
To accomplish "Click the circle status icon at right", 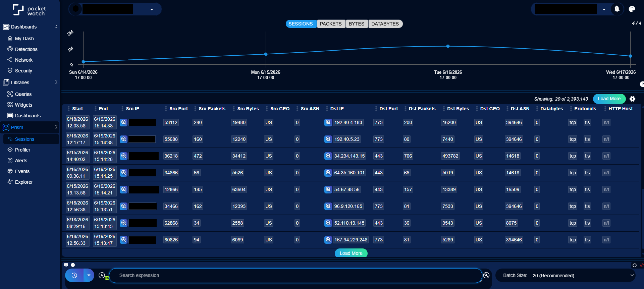I will pos(635,265).
